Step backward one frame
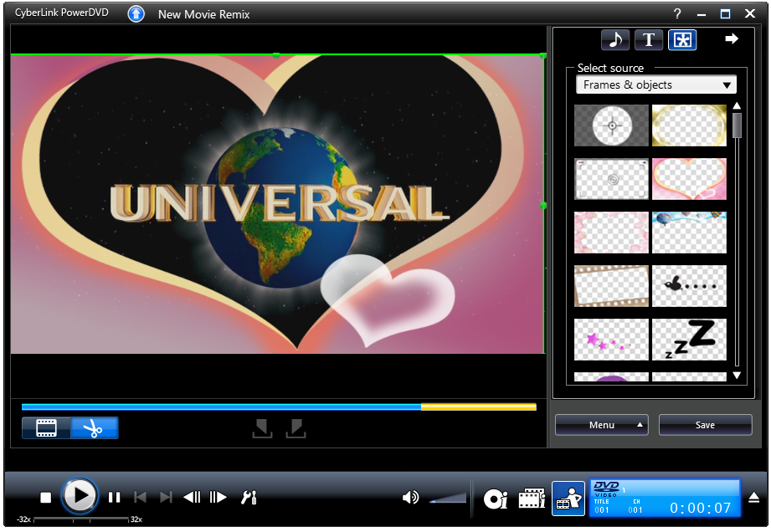The width and height of the screenshot is (771, 532). pos(192,498)
